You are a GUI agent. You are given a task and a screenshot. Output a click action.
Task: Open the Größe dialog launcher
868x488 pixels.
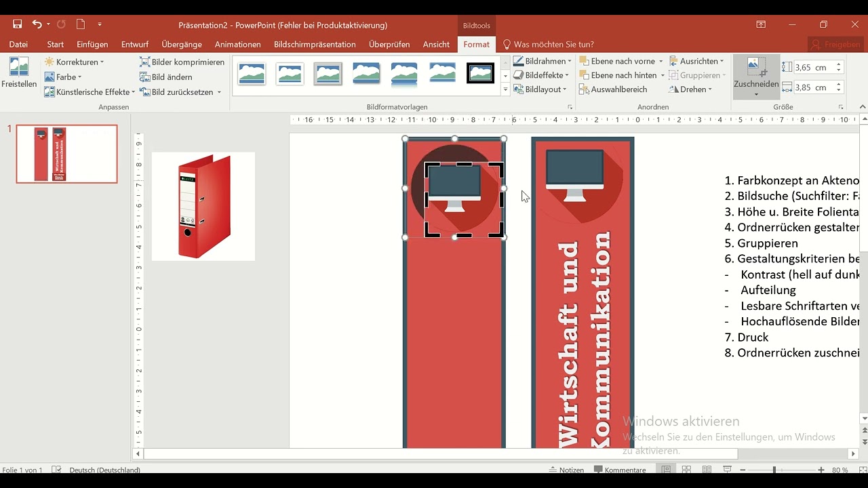pyautogui.click(x=841, y=107)
